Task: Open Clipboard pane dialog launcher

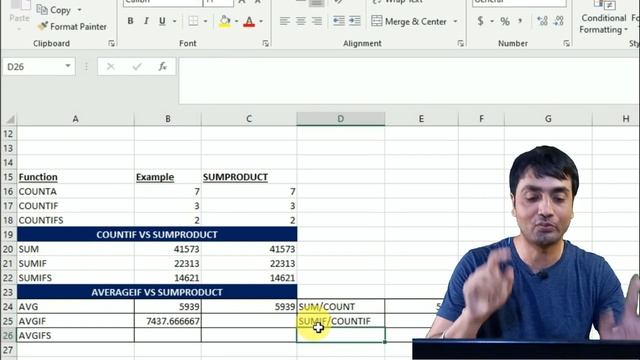Action: (x=111, y=43)
